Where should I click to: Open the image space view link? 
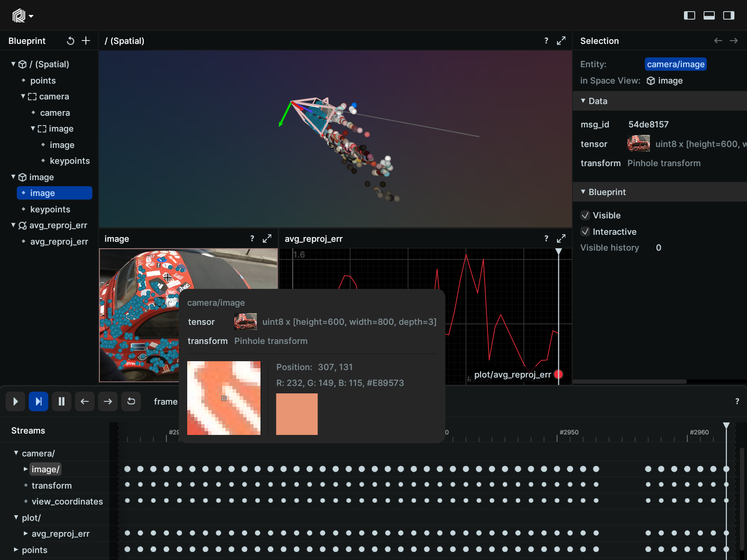tap(665, 80)
